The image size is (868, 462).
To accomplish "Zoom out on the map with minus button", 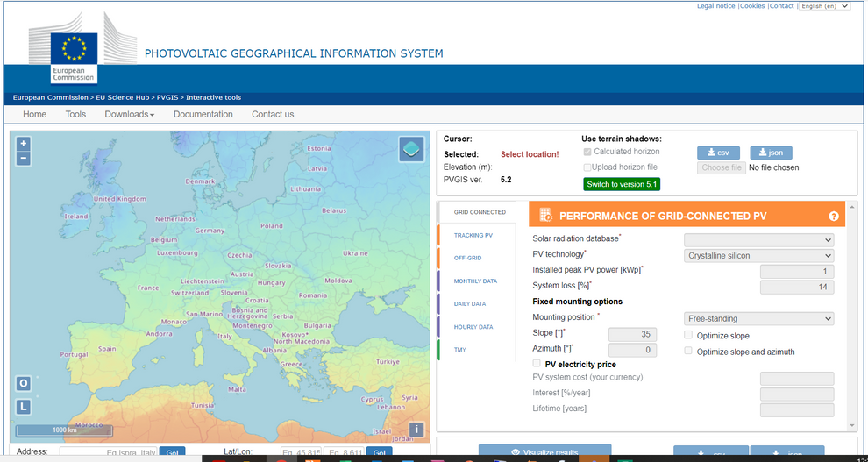I will point(24,159).
